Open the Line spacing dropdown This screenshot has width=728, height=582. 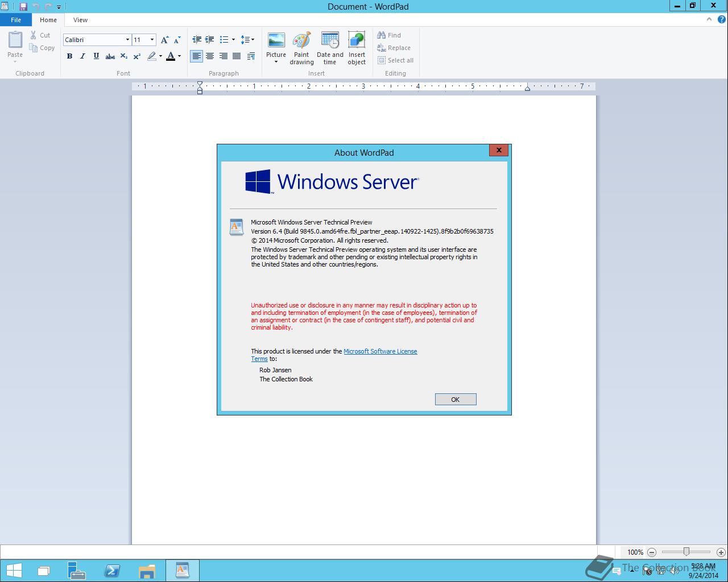click(247, 40)
